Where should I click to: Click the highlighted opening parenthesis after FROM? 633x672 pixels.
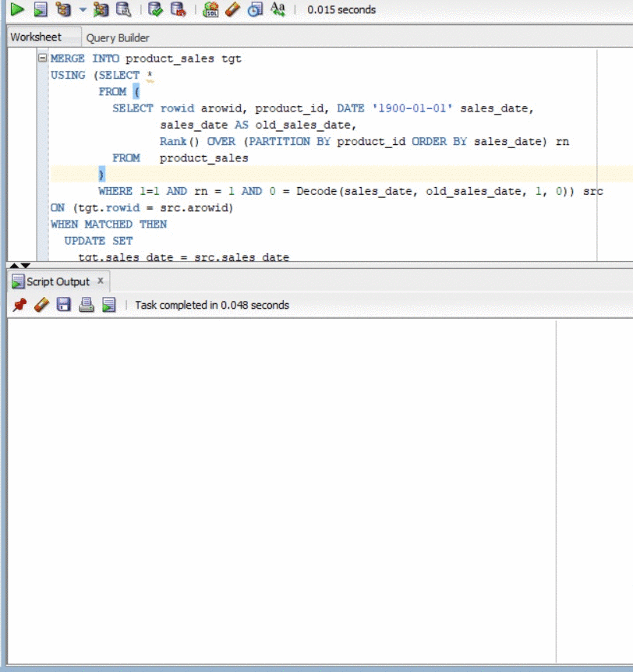tap(136, 92)
